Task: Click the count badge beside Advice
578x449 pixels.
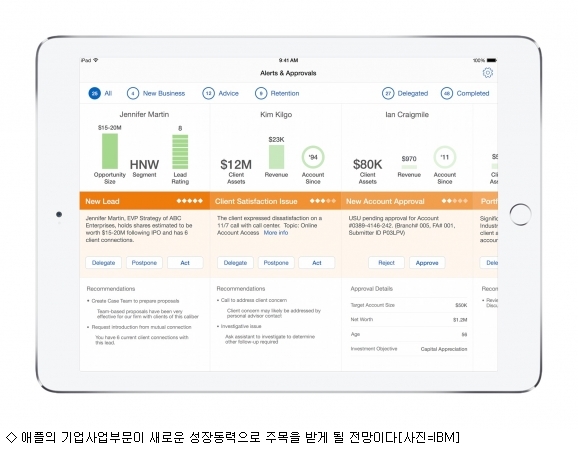Action: 208,93
